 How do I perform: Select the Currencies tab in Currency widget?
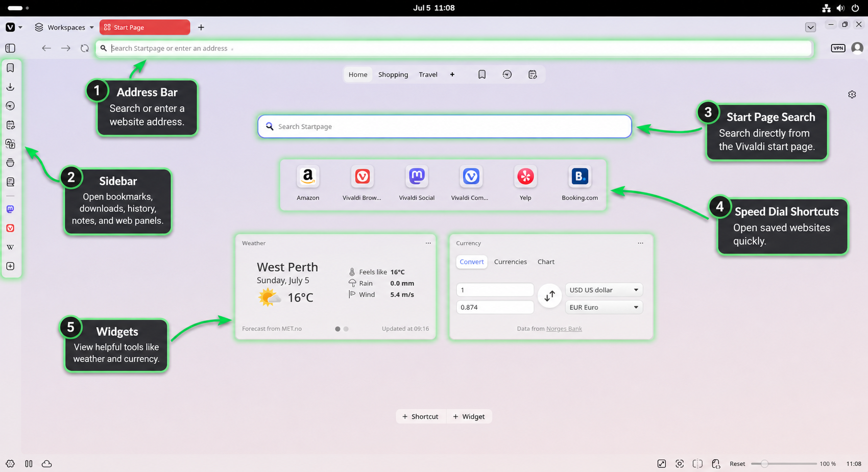(x=510, y=262)
